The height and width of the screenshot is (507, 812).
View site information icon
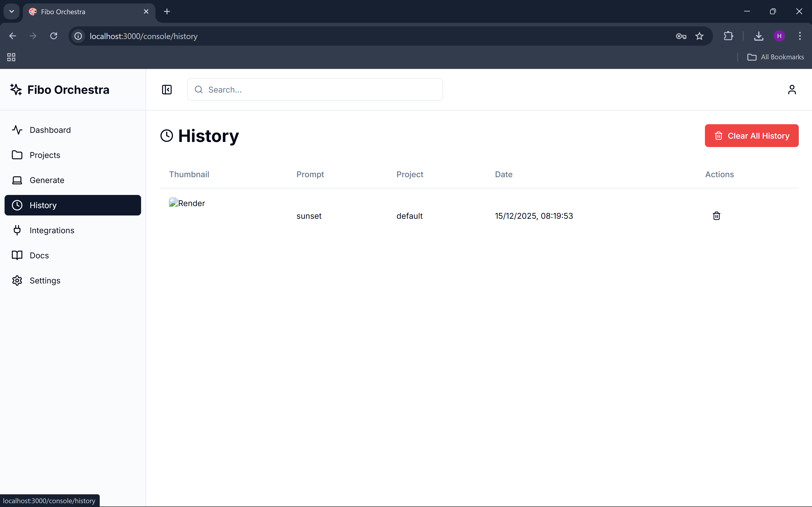pyautogui.click(x=78, y=36)
